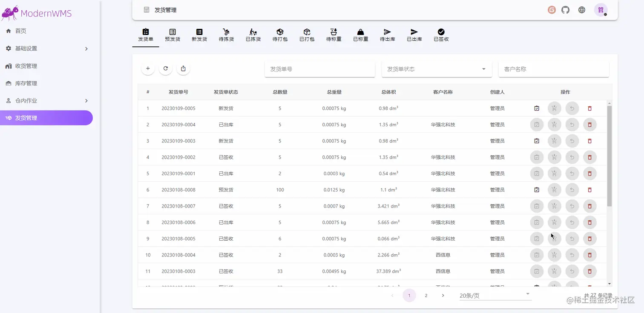The width and height of the screenshot is (644, 313).
Task: Confirm order 20230108-0008 with clipboard-check icon
Action: (x=537, y=190)
